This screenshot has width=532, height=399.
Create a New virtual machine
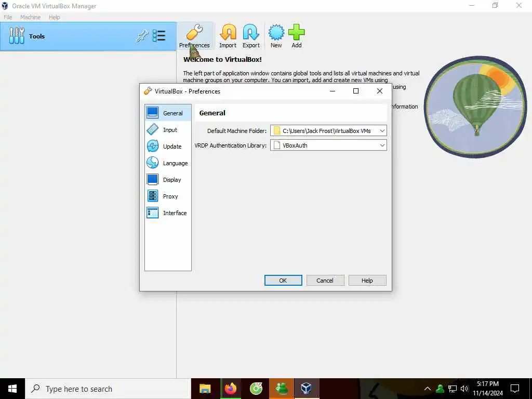point(276,36)
